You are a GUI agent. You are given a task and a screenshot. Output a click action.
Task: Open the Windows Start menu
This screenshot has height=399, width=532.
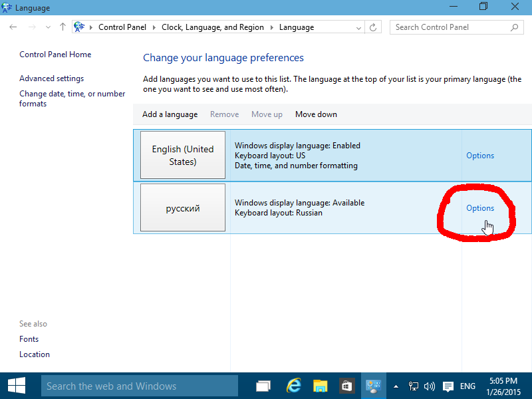tap(17, 386)
